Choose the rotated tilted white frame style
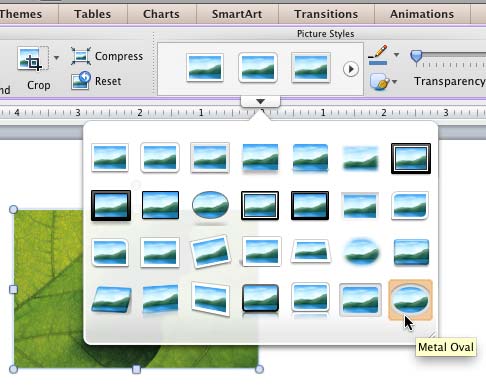 tap(210, 252)
